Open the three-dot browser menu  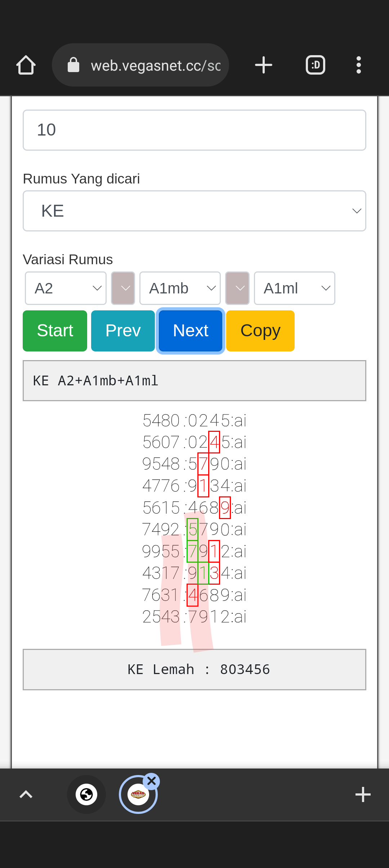pyautogui.click(x=358, y=65)
